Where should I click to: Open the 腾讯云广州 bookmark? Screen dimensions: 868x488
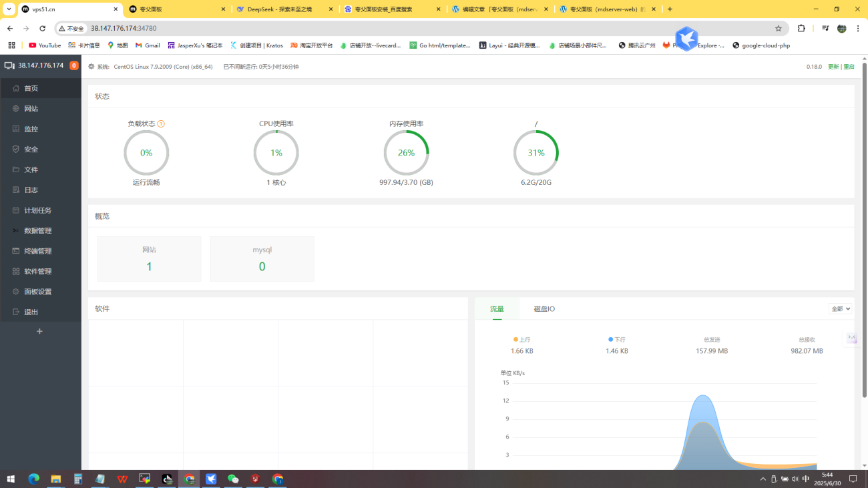pos(637,45)
